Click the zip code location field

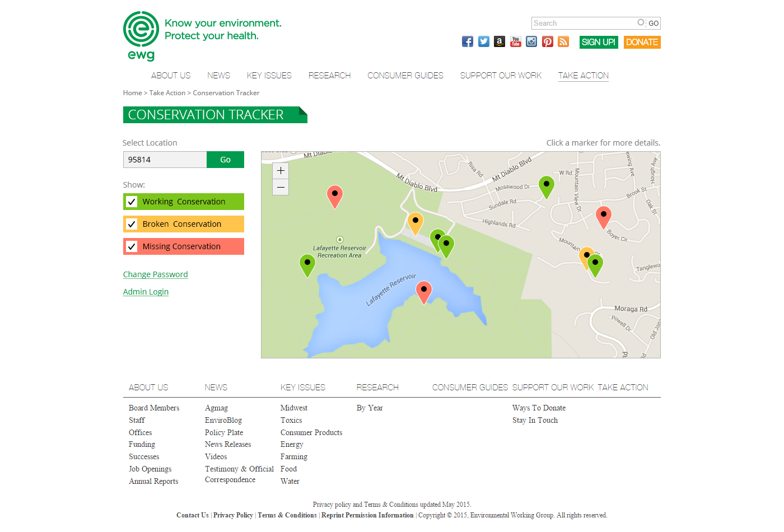point(165,160)
